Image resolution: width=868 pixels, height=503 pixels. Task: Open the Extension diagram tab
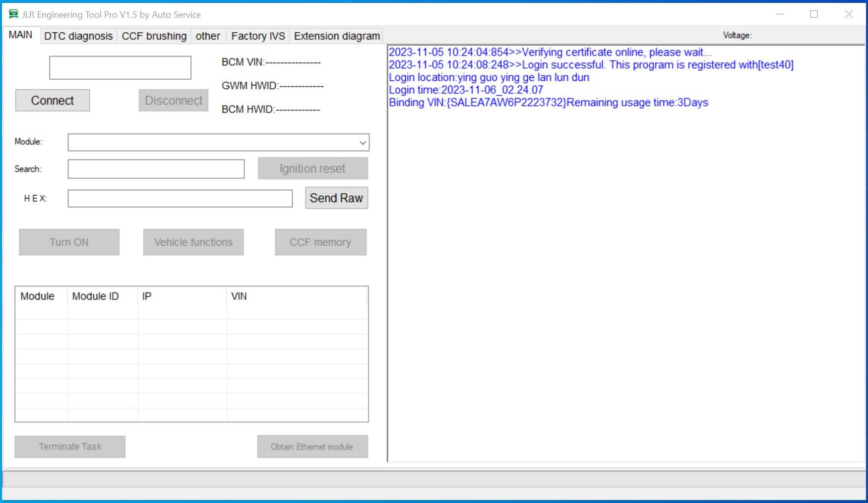coord(337,36)
